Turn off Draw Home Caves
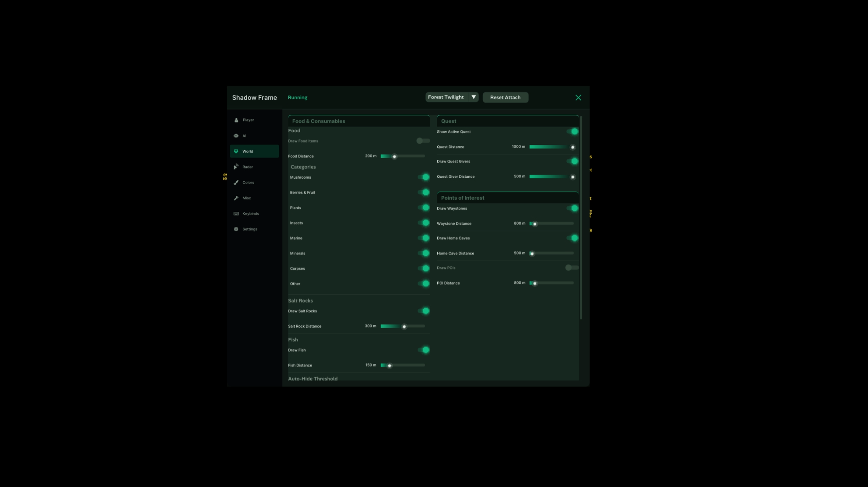Viewport: 868px width, 487px height. click(572, 238)
